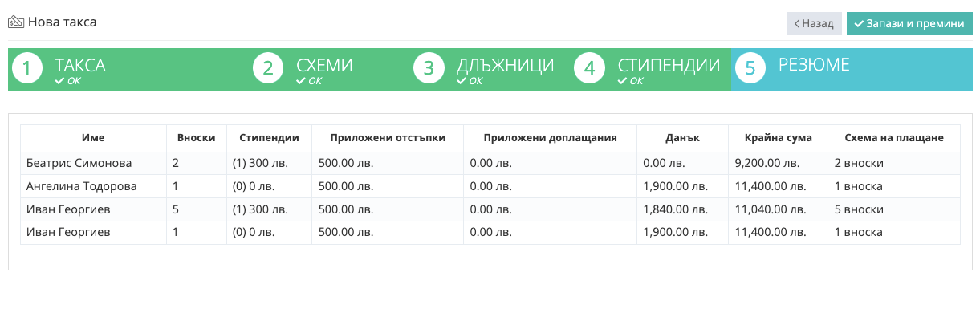Select the Беатрис Симонова row
This screenshot has width=980, height=317.
pyautogui.click(x=490, y=163)
